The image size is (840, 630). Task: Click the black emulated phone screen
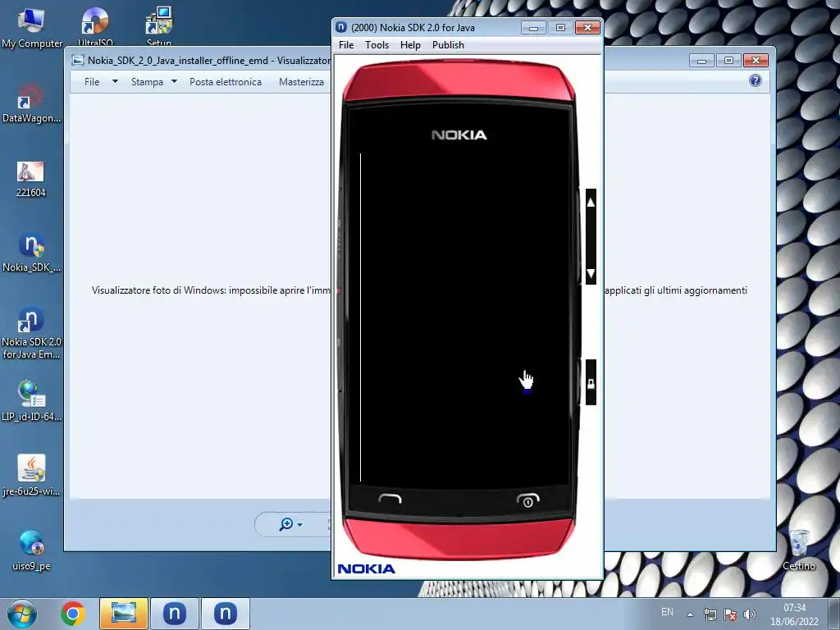point(461,316)
